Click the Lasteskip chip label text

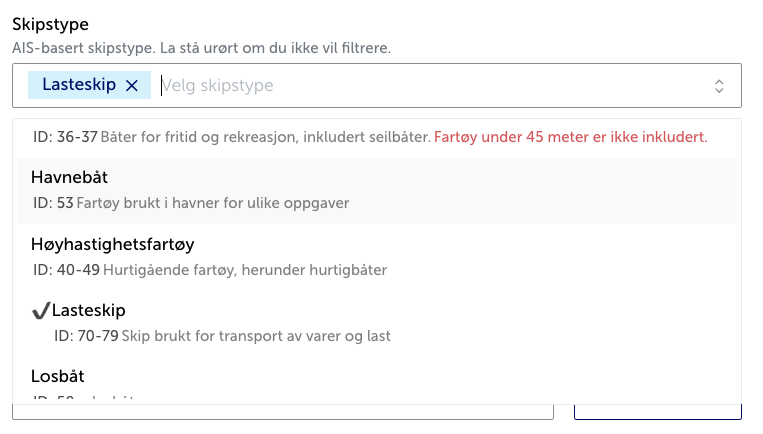79,86
